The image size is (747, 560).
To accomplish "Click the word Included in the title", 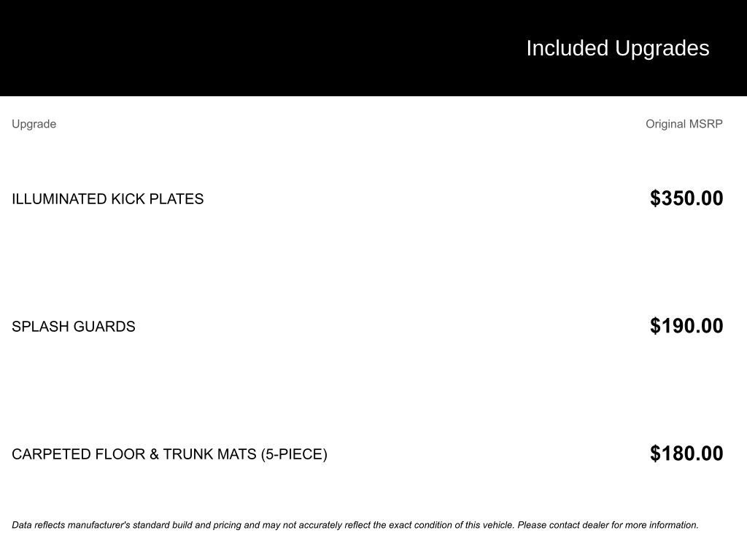I will (567, 48).
